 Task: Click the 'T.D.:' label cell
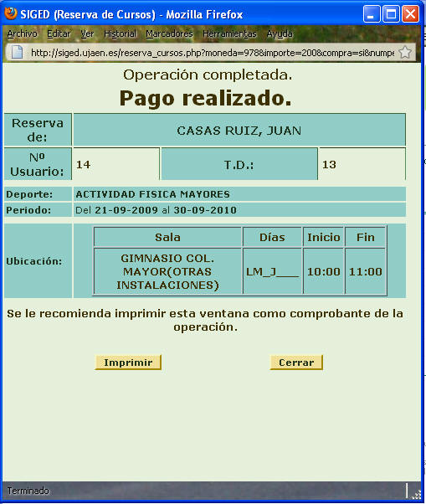239,164
